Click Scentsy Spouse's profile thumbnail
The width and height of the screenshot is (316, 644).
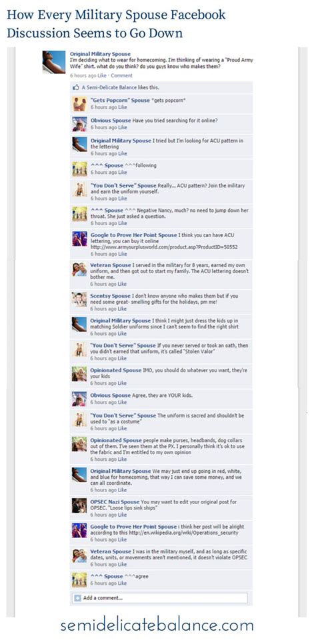[79, 300]
